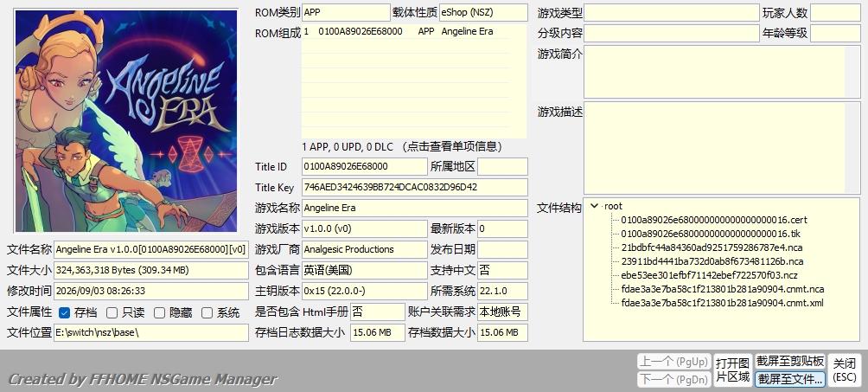
Task: Click the 游戏名称 field showing Angeline Era
Action: tap(415, 208)
